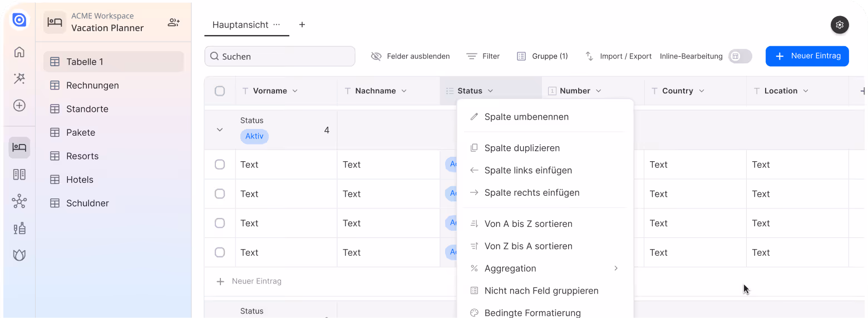
Task: Open the Filter button
Action: point(483,56)
